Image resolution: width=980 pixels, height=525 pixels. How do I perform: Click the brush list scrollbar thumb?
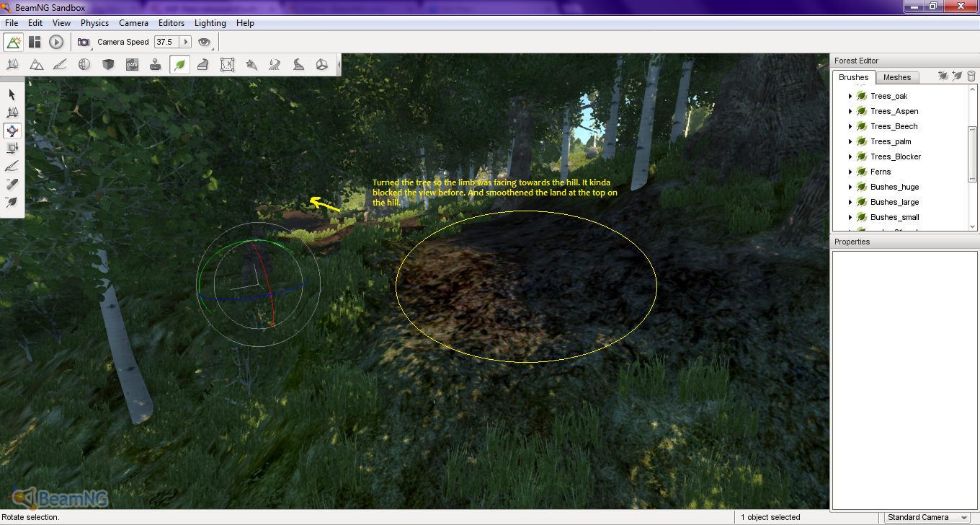[x=973, y=153]
